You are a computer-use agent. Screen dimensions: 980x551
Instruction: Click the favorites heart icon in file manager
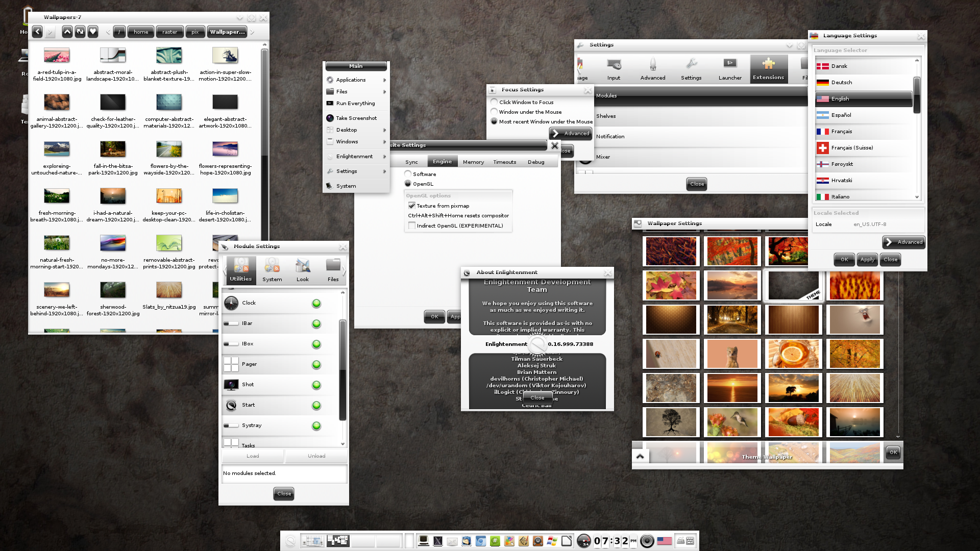coord(93,32)
